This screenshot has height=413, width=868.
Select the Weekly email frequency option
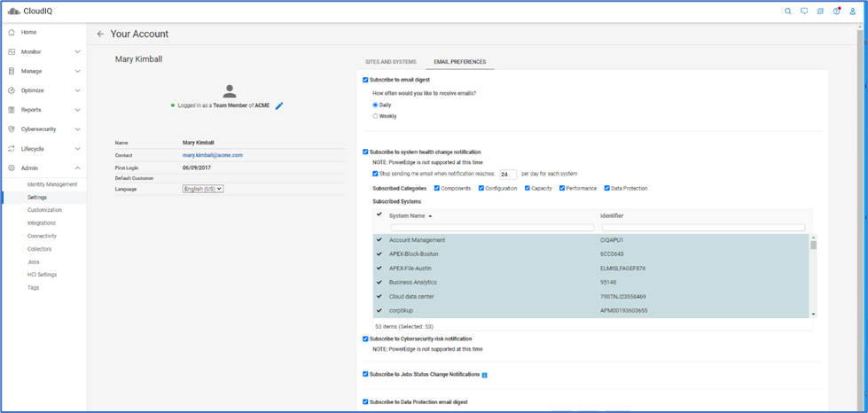[x=375, y=116]
